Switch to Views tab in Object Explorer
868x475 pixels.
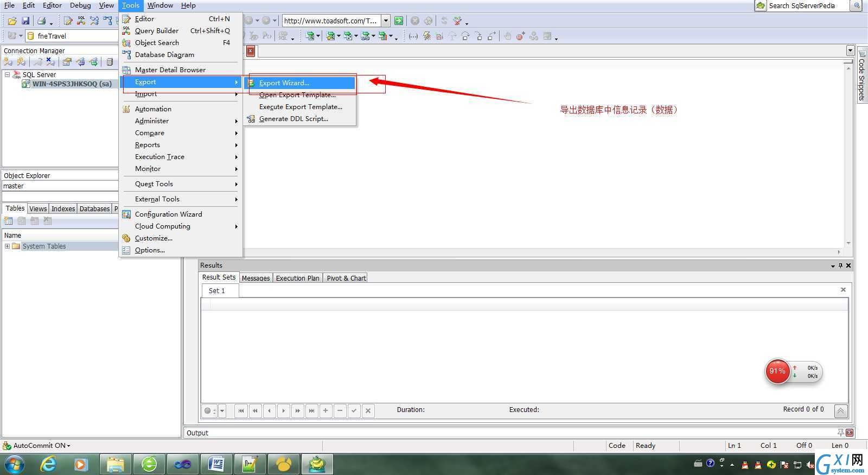[x=38, y=208]
